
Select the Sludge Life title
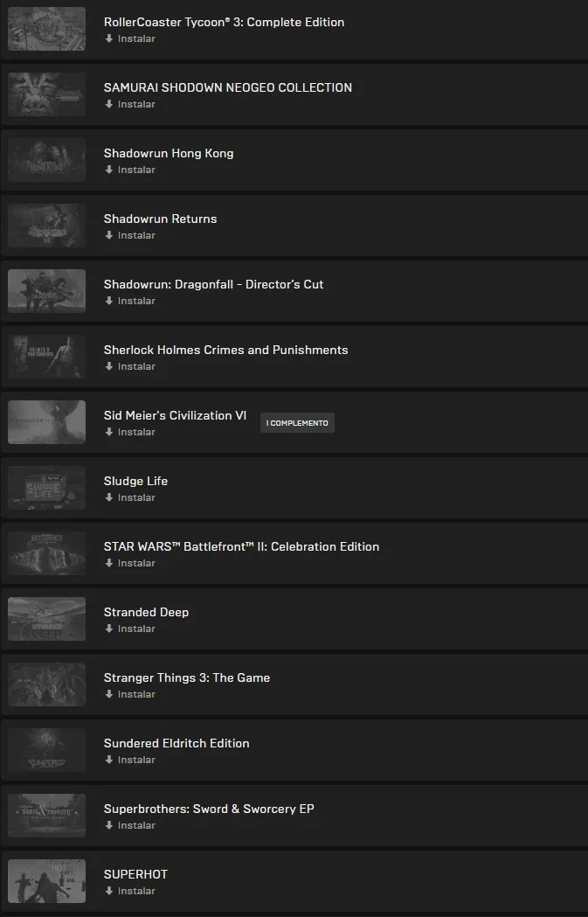135,481
